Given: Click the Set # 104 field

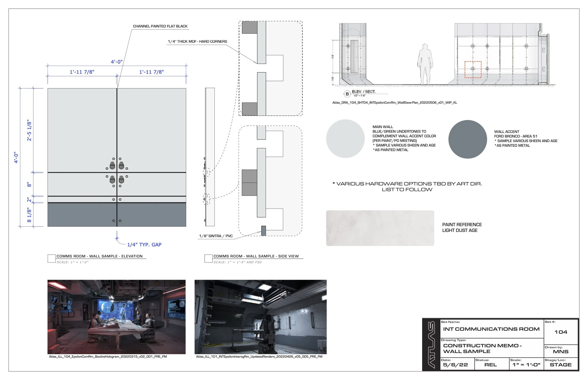Looking at the screenshot, I should [561, 332].
